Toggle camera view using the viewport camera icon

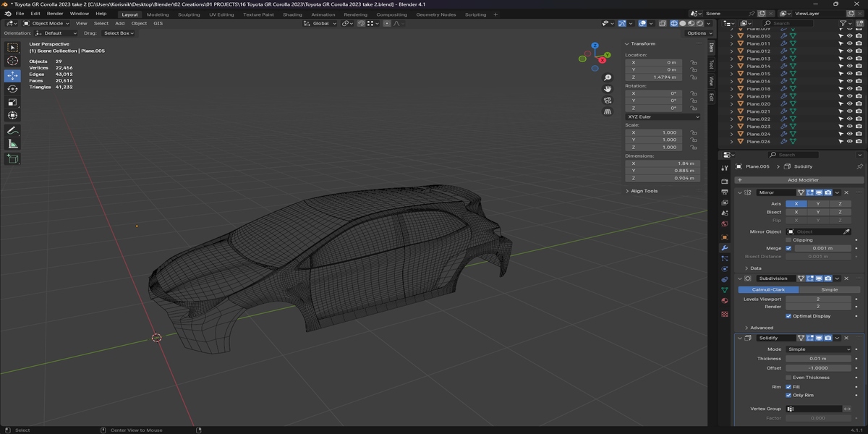608,100
